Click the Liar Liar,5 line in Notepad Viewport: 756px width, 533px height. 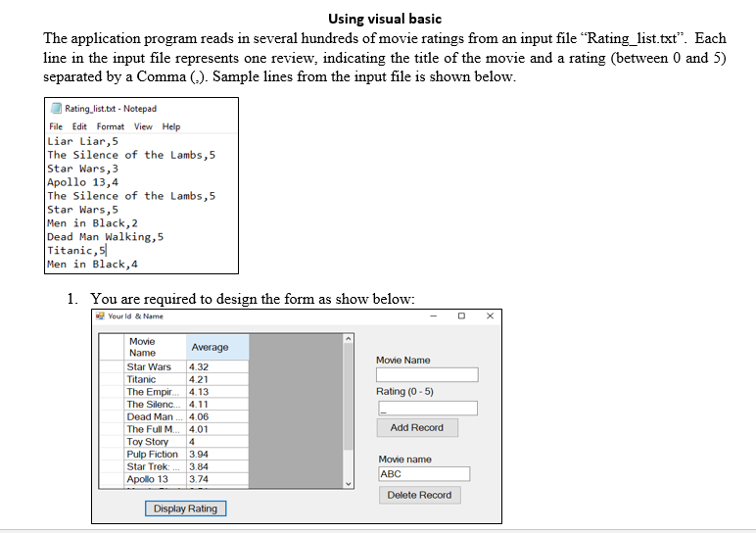(x=82, y=141)
